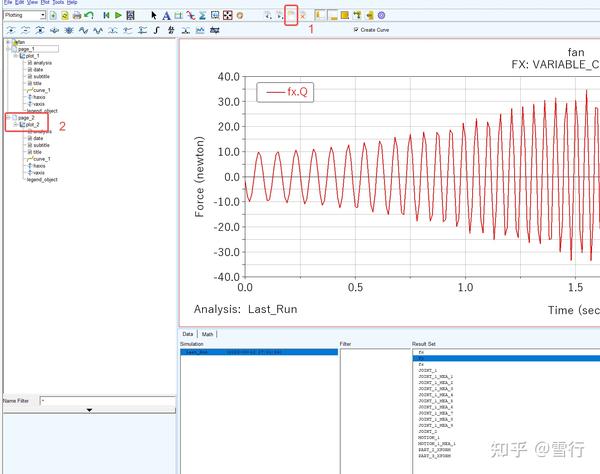
Task: Open the Tools menu
Action: [x=57, y=3]
